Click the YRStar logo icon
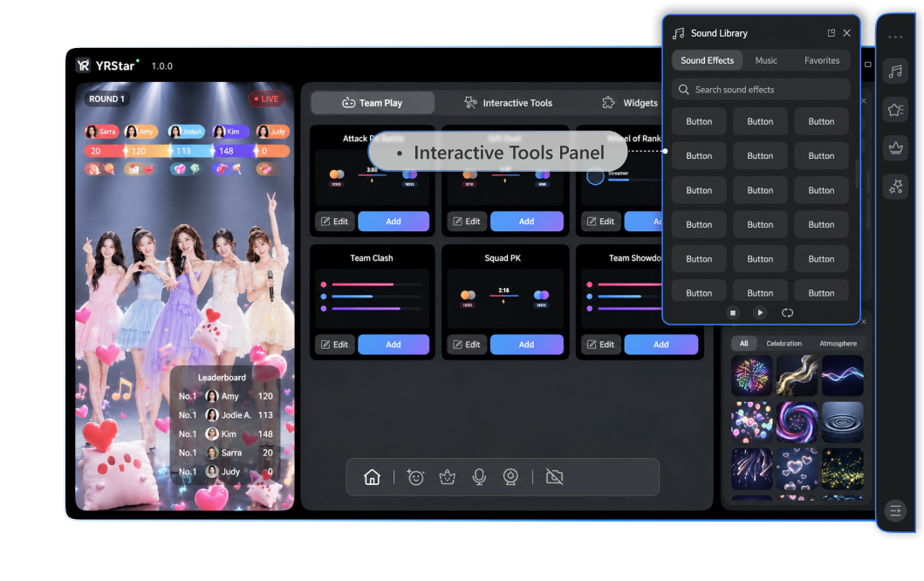Screen dimensions: 924x581 pyautogui.click(x=84, y=65)
